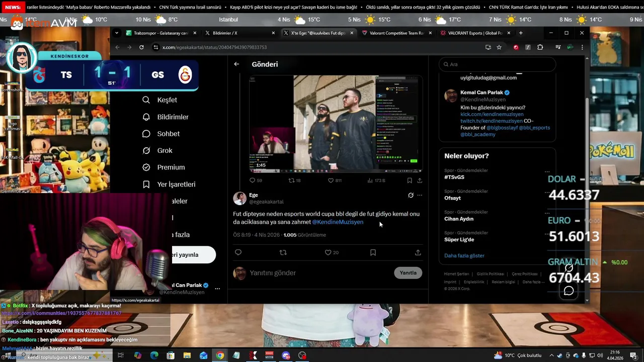Open Grok in the X sidebar
This screenshot has height=362, width=644.
157,150
